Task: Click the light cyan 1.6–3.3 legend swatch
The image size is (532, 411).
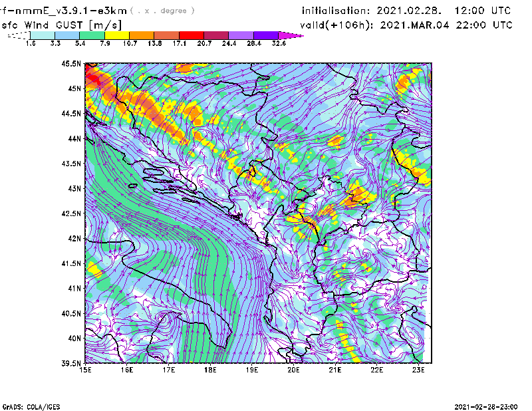Action: pos(43,35)
